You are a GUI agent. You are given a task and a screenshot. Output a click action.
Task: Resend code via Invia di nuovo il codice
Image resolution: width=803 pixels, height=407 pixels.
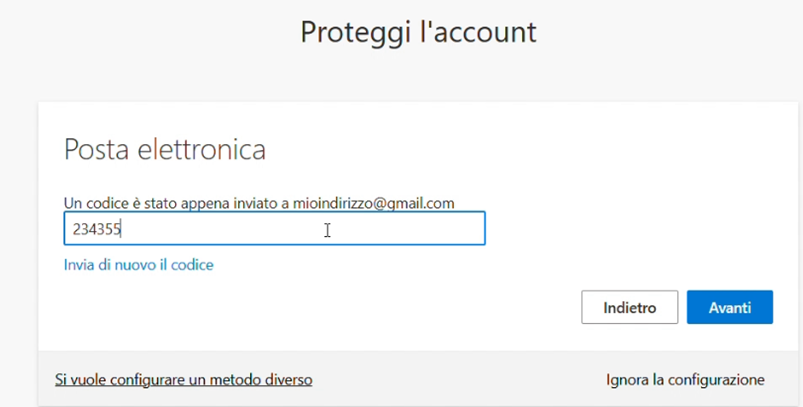[139, 265]
